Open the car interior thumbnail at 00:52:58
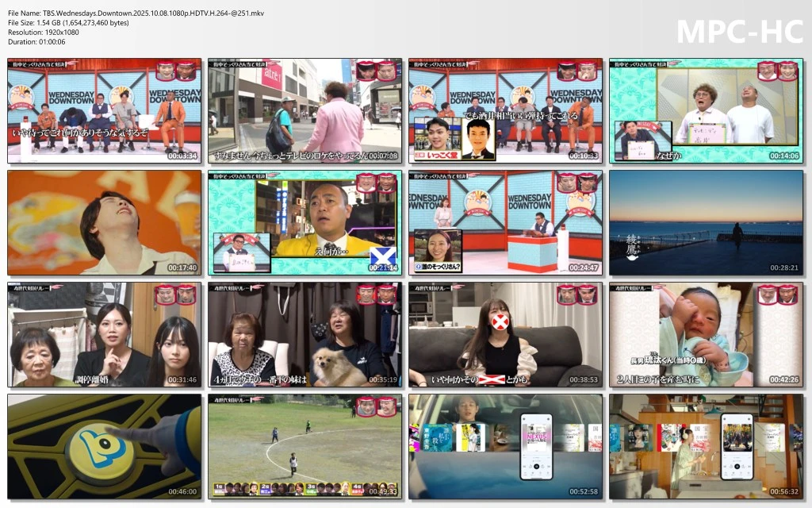Screen dimensions: 812x508 (x=505, y=447)
